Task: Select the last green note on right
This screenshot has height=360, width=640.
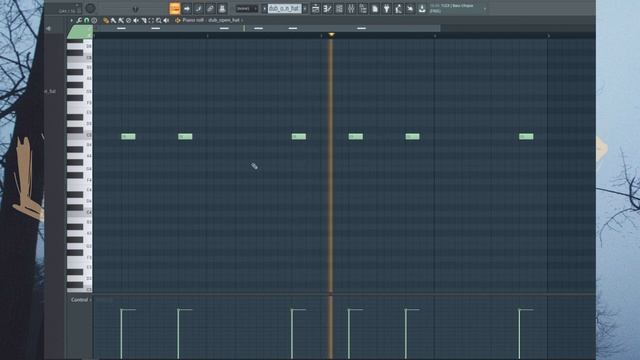Action: (x=526, y=136)
